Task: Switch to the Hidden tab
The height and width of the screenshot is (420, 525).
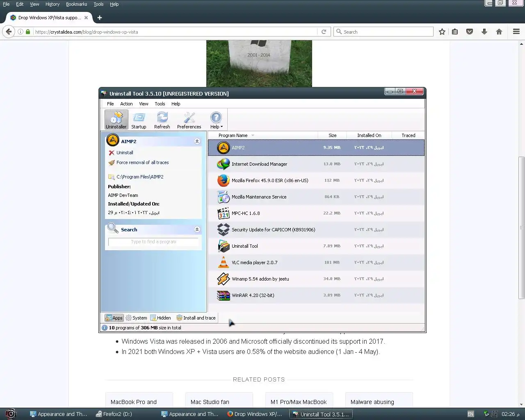Action: (160, 318)
